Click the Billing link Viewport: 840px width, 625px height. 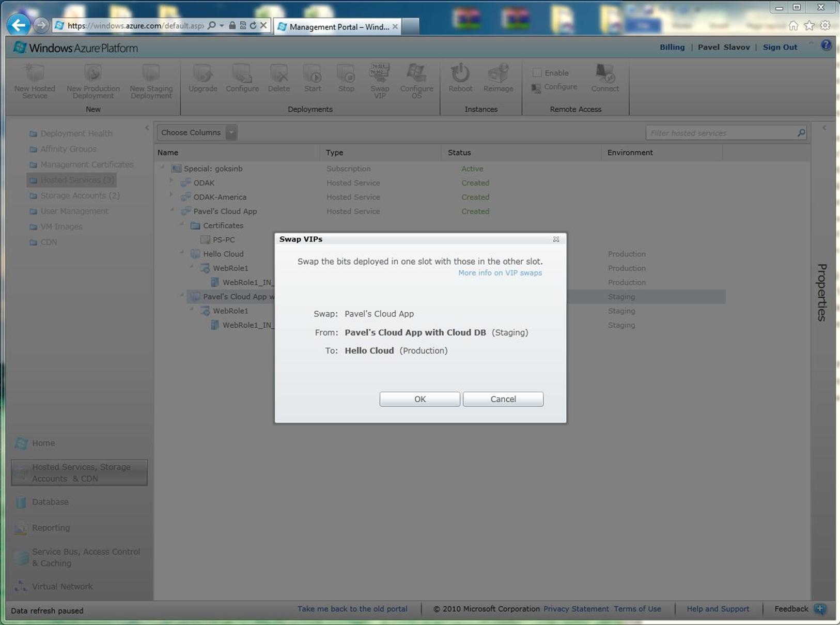(672, 47)
